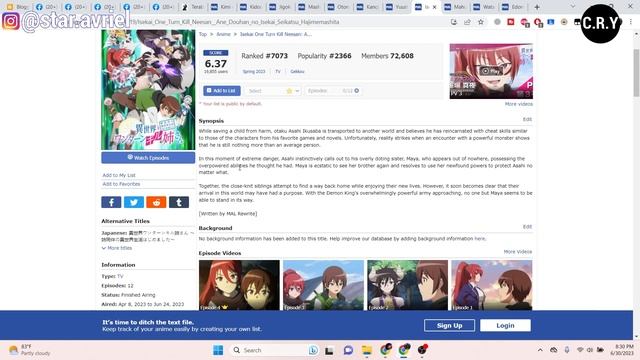Share page via Facebook icon button
Screen dimensions: 640x360
pos(111,202)
